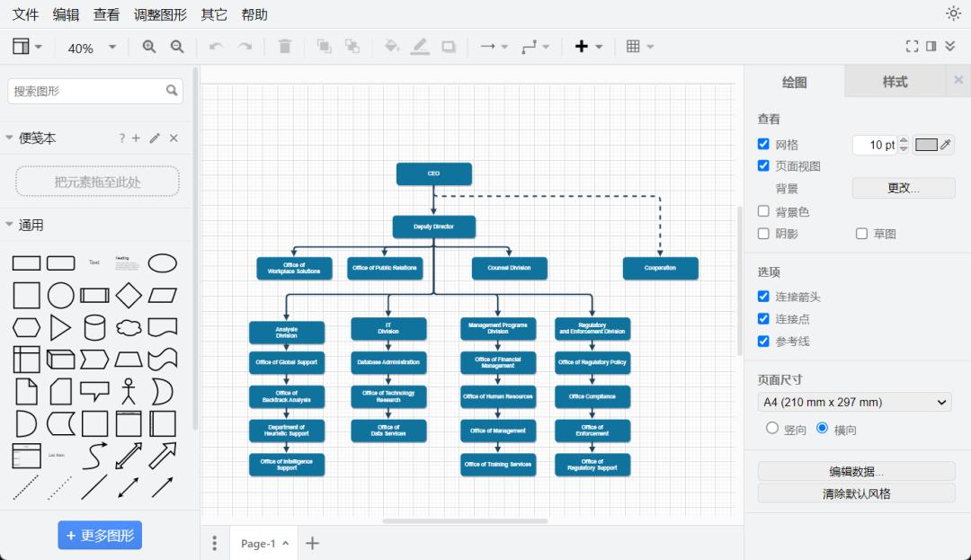Viewport: 971px width, 560px height.
Task: Click the fill color bucket icon
Action: pyautogui.click(x=391, y=47)
